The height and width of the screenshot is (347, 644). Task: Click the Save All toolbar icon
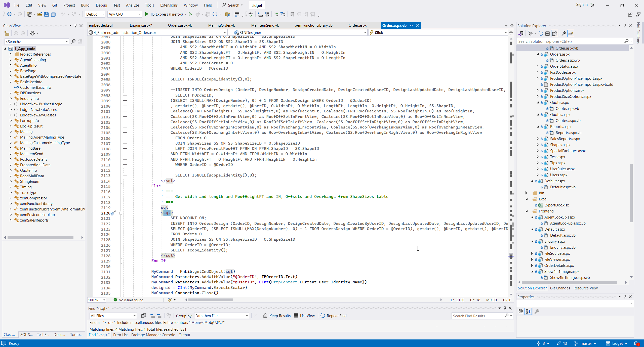pyautogui.click(x=53, y=14)
